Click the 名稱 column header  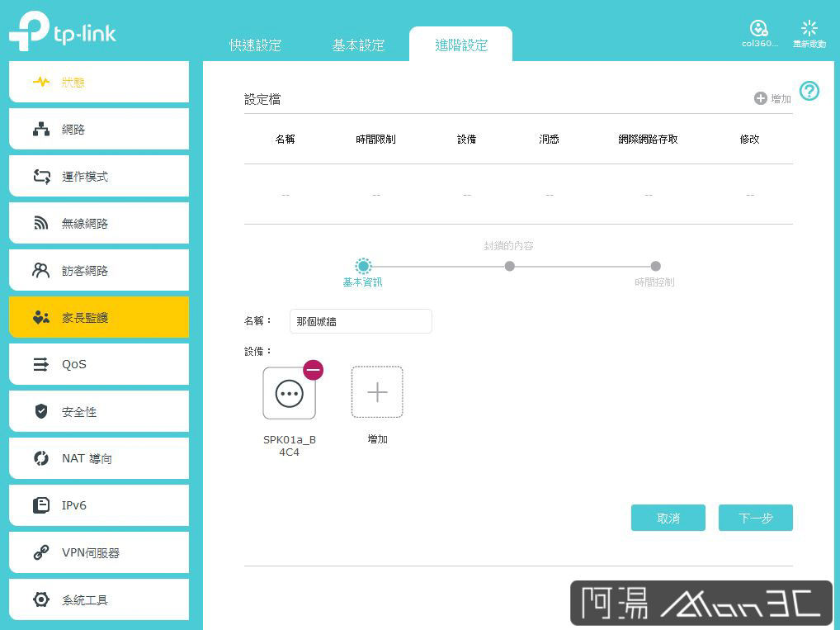tap(285, 140)
